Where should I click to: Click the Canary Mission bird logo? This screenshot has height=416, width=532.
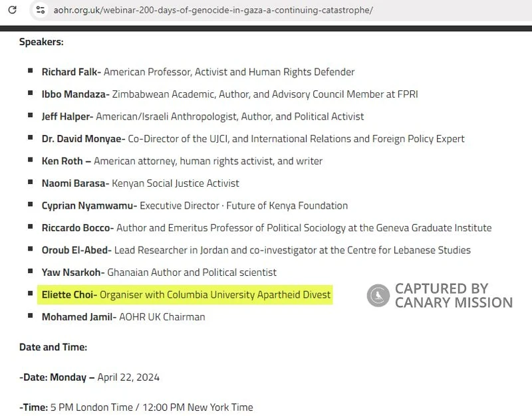(x=378, y=294)
